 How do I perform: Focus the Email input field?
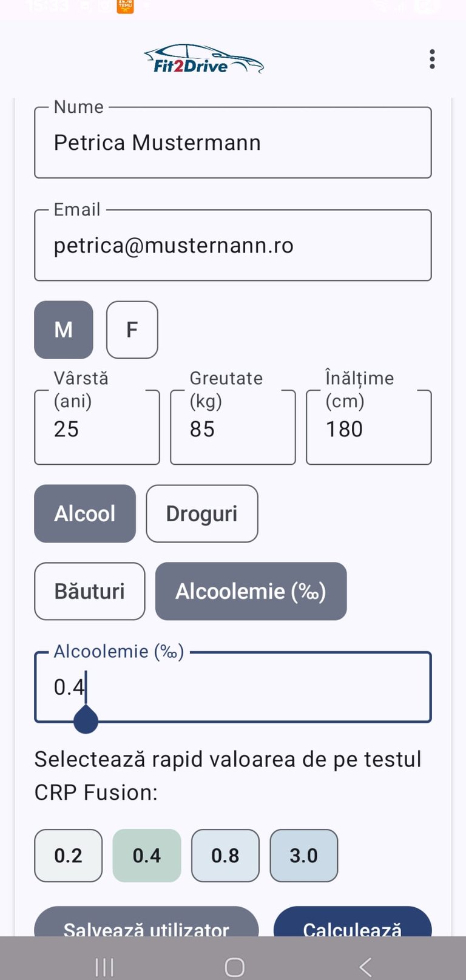[233, 246]
